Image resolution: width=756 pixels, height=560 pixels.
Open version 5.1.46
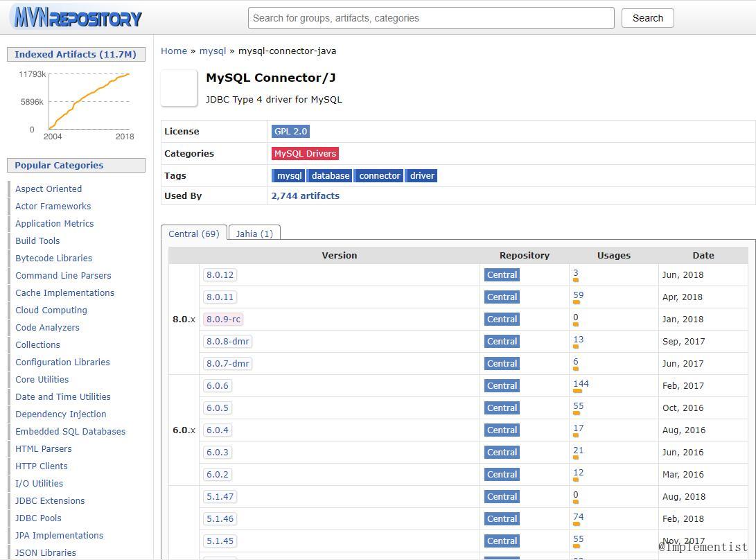[x=220, y=519]
